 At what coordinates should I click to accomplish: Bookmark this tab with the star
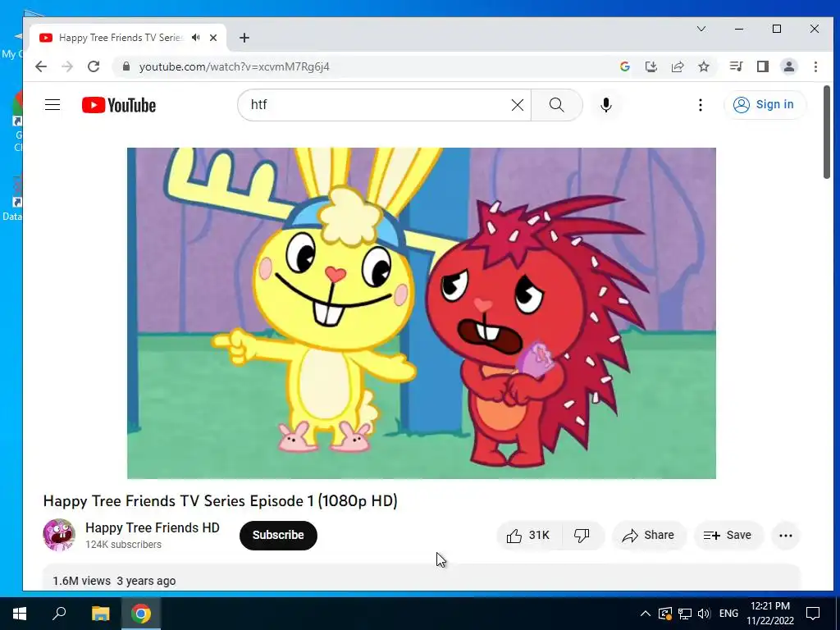click(703, 66)
